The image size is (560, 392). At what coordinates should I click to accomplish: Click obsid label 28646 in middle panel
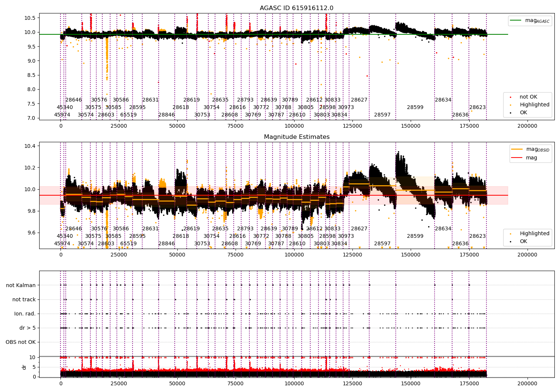point(74,228)
